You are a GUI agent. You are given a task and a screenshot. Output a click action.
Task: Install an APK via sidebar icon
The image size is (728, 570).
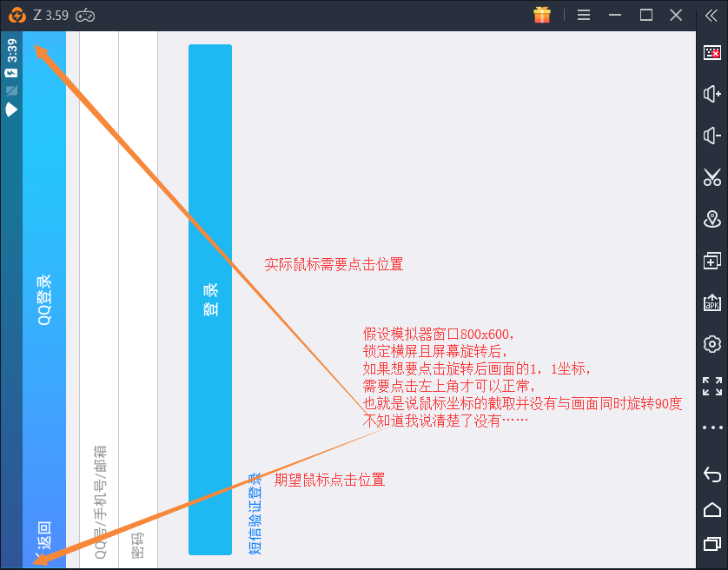tap(712, 302)
